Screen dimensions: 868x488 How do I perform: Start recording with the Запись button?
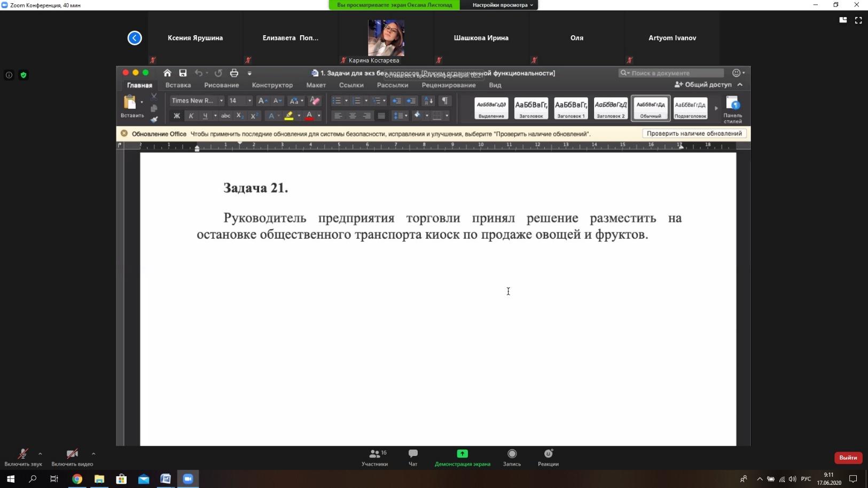pyautogui.click(x=512, y=458)
